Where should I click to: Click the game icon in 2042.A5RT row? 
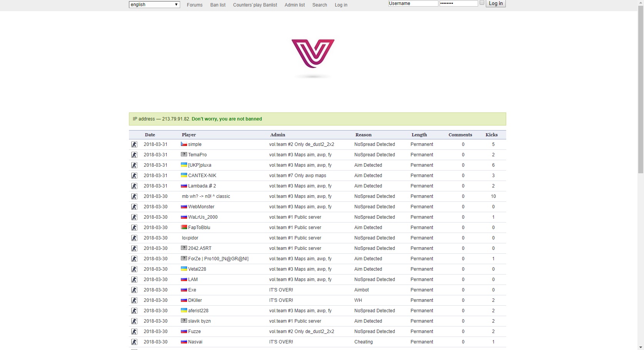tap(134, 248)
